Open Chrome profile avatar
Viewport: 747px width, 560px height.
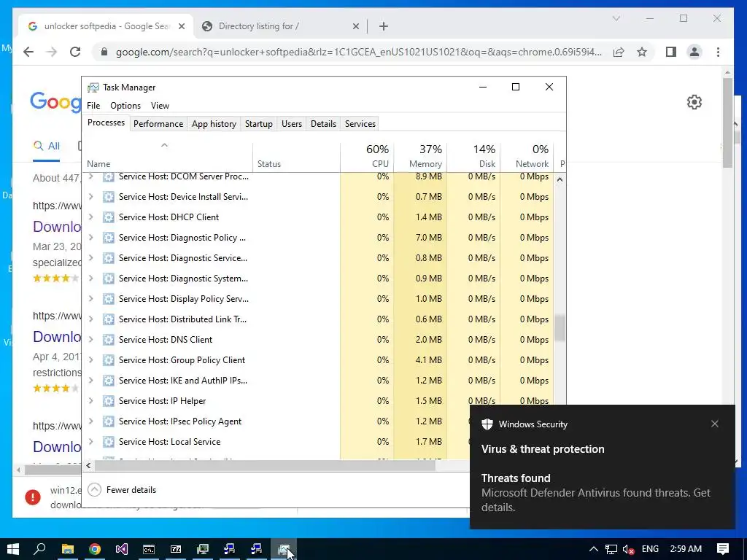(694, 52)
